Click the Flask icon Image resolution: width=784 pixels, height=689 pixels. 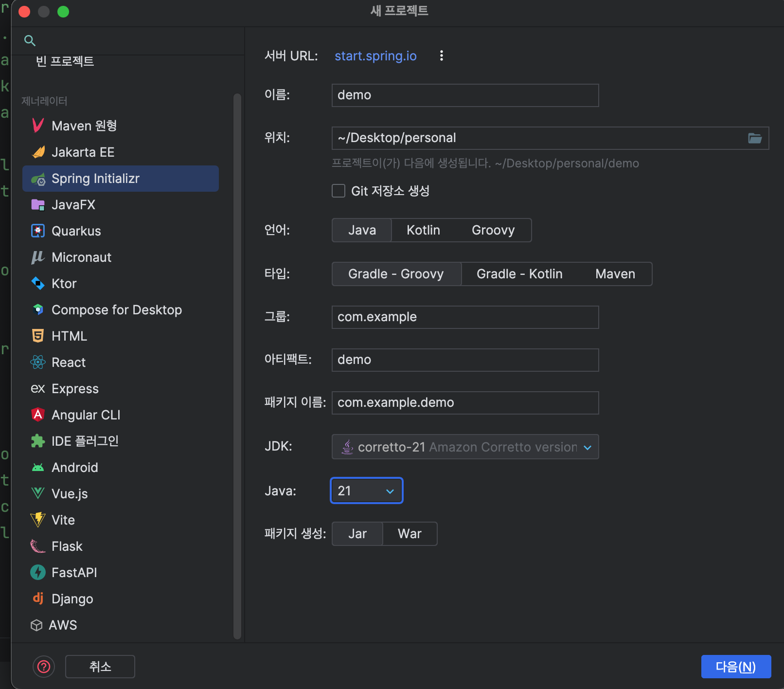click(38, 546)
